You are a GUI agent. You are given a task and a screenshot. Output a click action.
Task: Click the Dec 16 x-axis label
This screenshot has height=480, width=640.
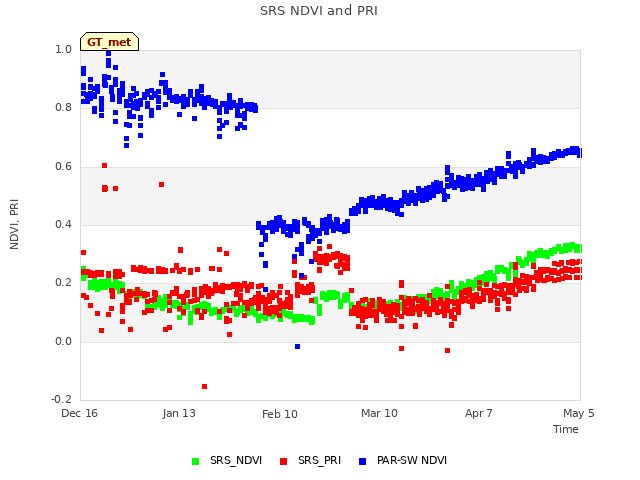79,413
